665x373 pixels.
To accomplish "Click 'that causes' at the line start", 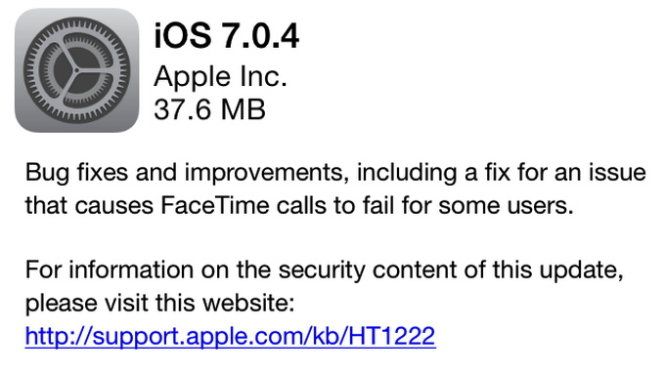I will click(89, 206).
